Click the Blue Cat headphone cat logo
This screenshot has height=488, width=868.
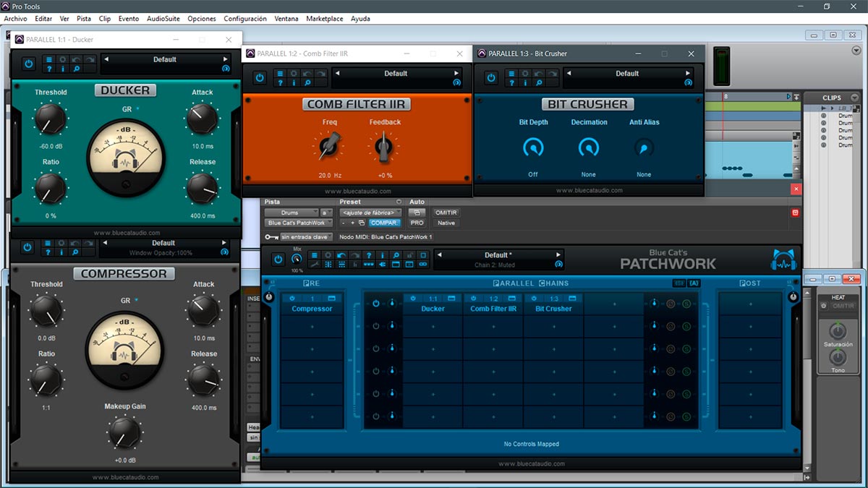[783, 260]
